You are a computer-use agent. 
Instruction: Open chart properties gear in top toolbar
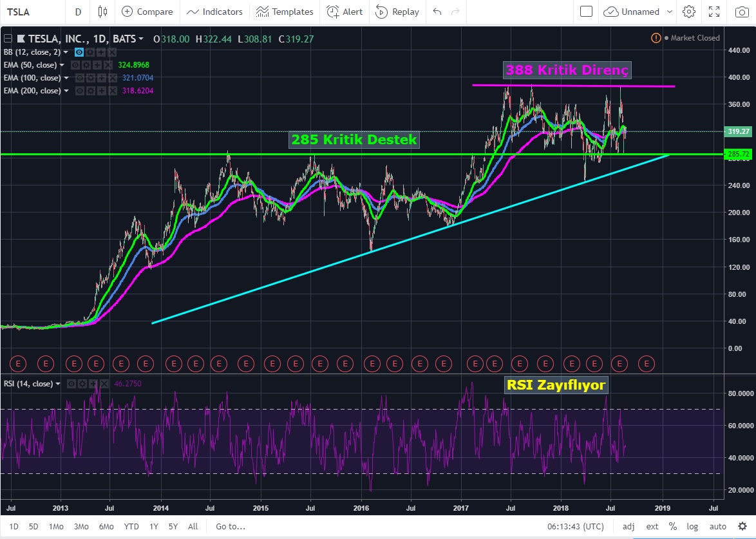pos(689,12)
